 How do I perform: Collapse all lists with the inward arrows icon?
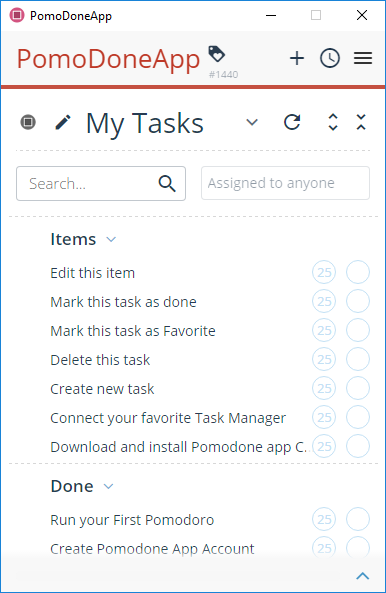(361, 122)
